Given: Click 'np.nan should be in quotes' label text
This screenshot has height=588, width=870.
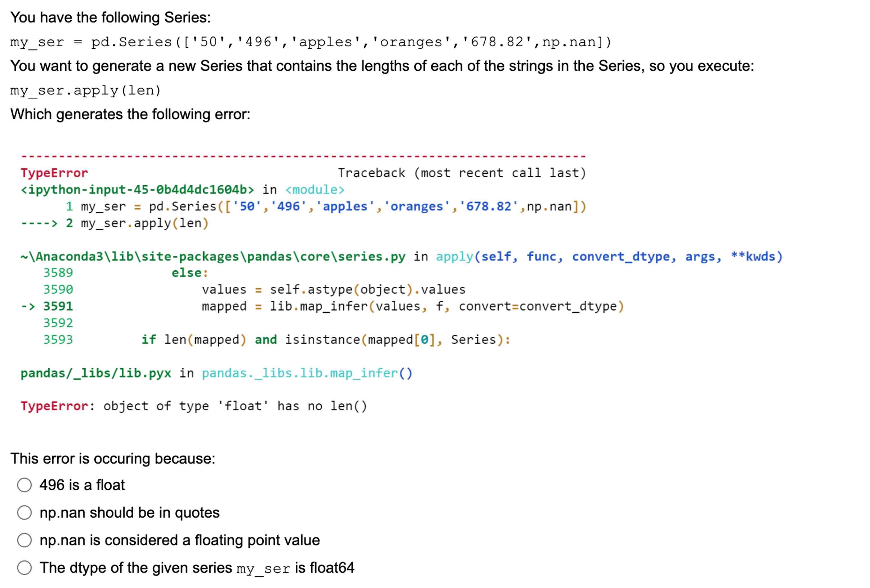Looking at the screenshot, I should [130, 512].
